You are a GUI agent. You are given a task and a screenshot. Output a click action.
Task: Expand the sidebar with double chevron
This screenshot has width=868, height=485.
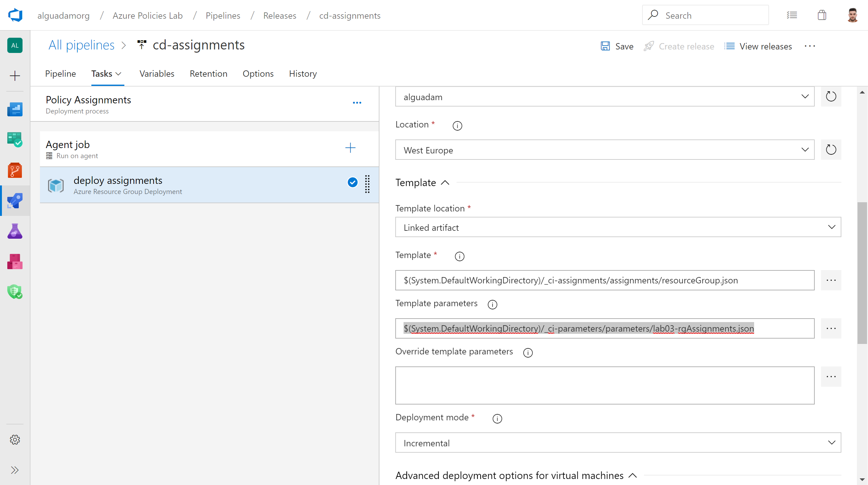coord(15,470)
